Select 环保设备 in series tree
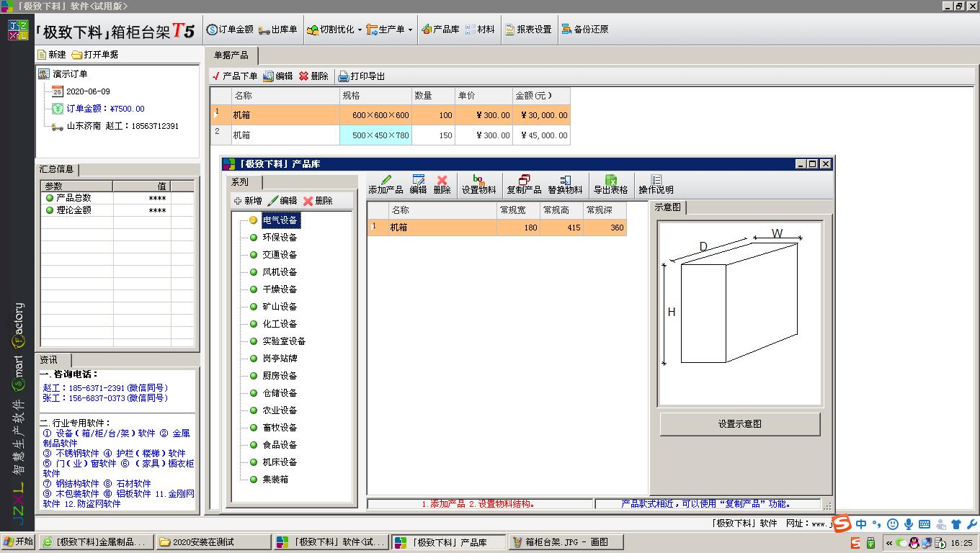Image resolution: width=980 pixels, height=553 pixels. pyautogui.click(x=280, y=237)
